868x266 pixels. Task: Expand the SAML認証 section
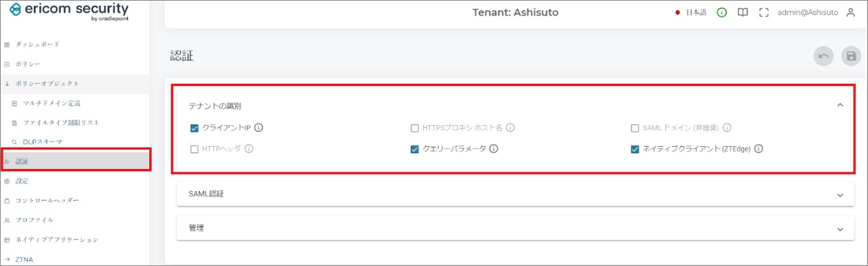840,195
